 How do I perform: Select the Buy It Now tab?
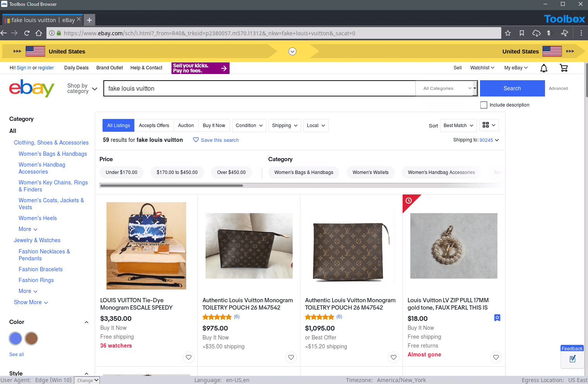pyautogui.click(x=214, y=126)
